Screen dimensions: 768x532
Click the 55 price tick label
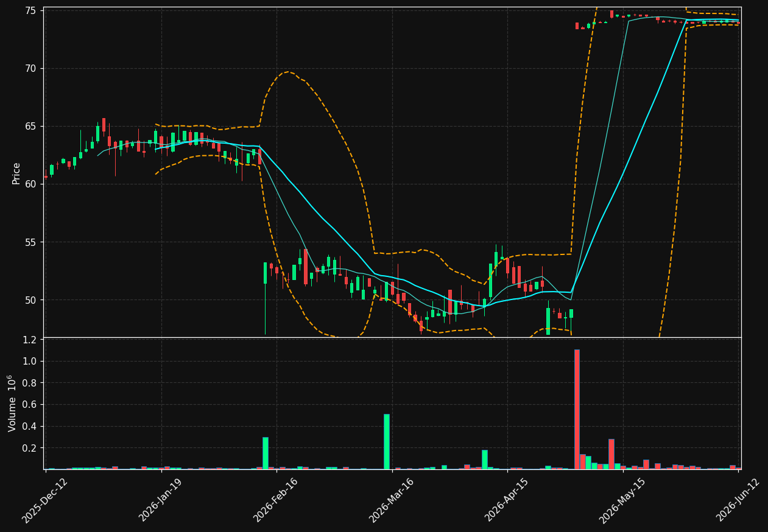click(x=30, y=242)
